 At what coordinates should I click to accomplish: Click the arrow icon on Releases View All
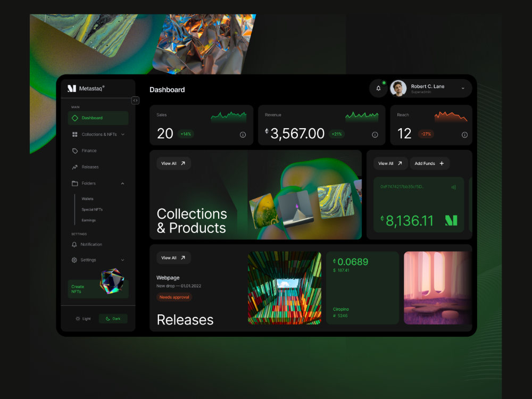[183, 258]
